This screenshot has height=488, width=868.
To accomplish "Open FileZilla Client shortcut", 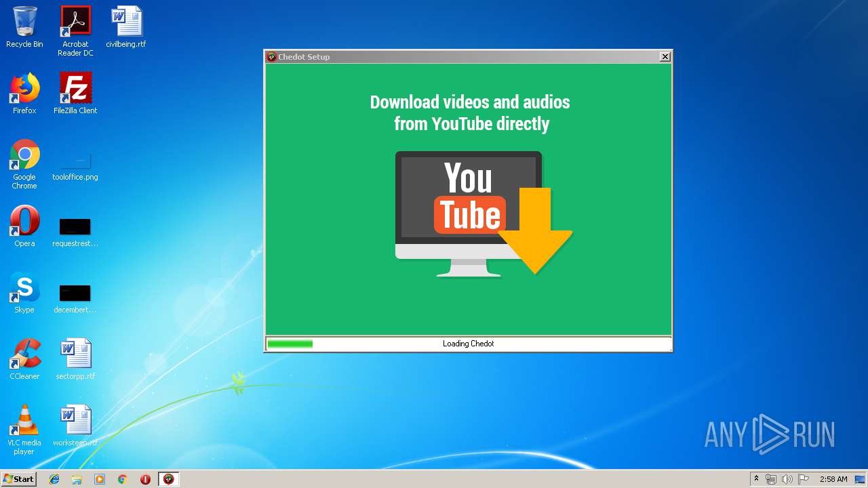I will coord(75,94).
